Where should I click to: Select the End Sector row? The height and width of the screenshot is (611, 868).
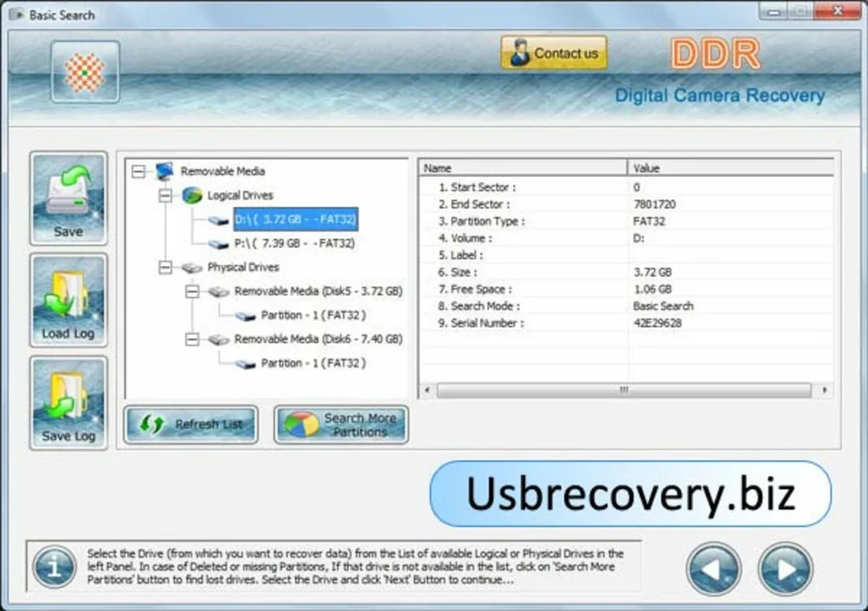[x=626, y=204]
